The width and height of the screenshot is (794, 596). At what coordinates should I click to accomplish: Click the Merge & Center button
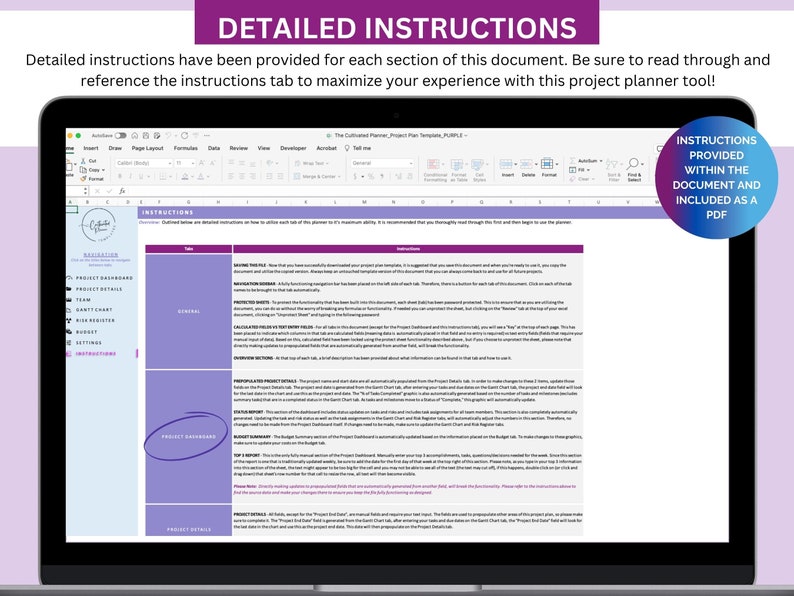(317, 176)
